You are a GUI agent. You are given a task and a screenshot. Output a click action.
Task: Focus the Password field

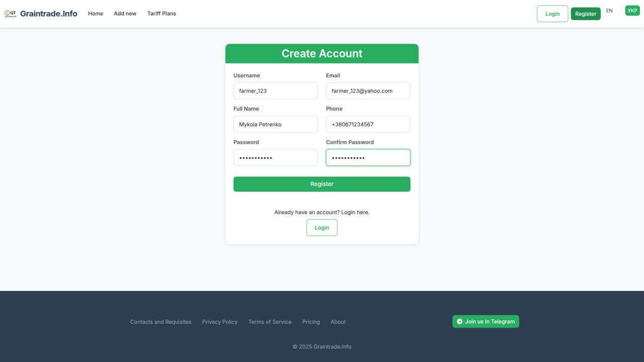(276, 158)
